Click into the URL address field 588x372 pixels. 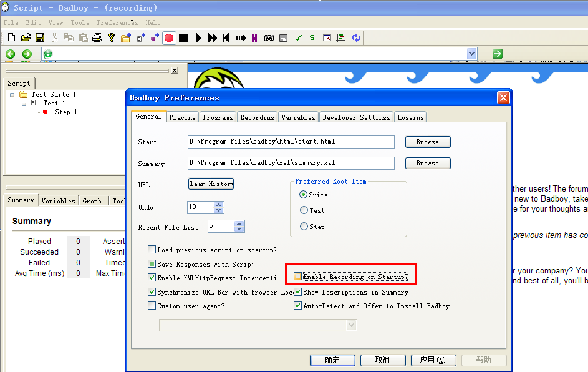[259, 54]
